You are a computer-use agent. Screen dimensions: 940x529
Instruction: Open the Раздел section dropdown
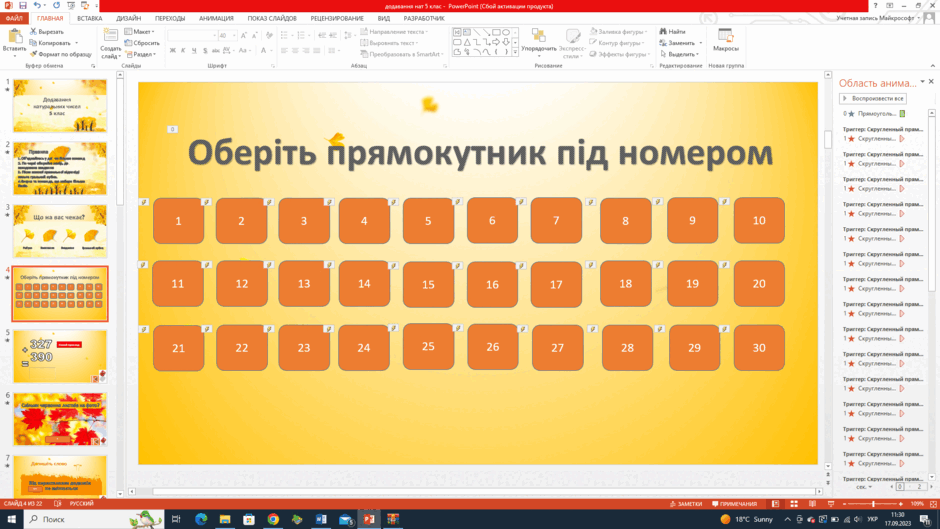click(141, 54)
